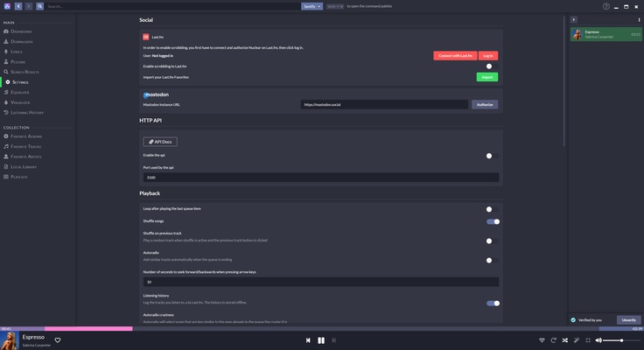This screenshot has height=350, width=644.
Task: Enable the Autoradio switch
Action: (493, 260)
